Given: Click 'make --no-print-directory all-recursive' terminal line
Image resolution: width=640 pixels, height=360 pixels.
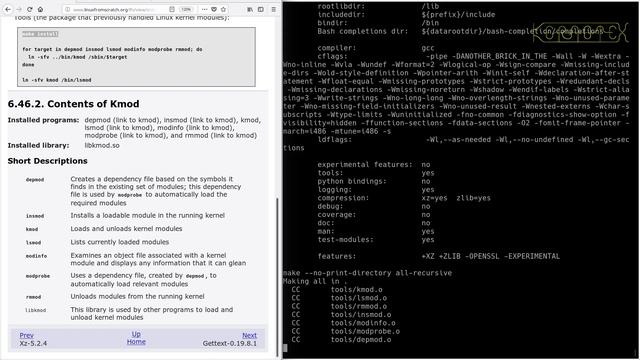Looking at the screenshot, I should point(367,273).
